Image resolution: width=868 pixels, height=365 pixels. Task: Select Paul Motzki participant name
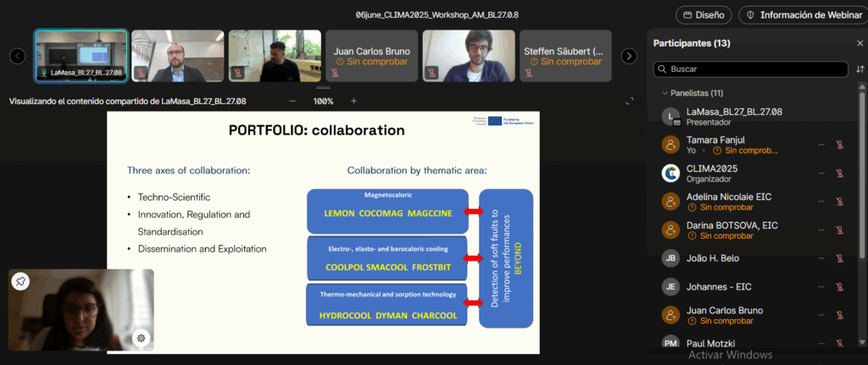tap(710, 344)
